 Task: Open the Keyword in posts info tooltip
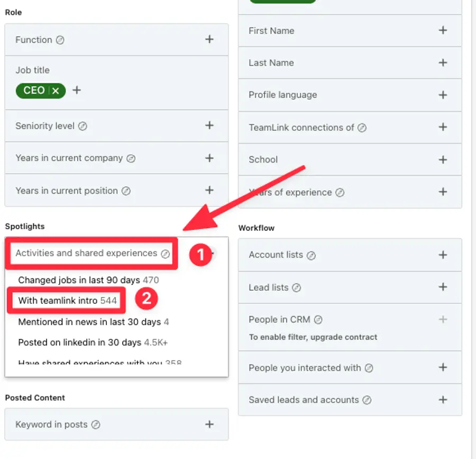(96, 424)
